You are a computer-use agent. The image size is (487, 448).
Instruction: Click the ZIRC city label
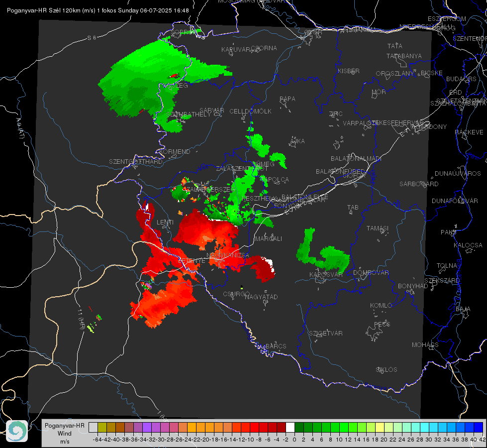(336, 114)
